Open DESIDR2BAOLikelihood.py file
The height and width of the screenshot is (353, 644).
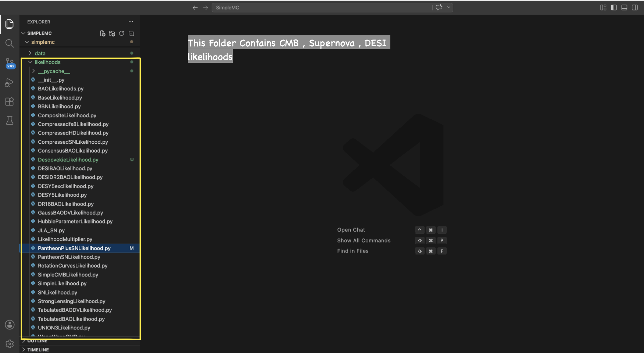tap(80, 177)
